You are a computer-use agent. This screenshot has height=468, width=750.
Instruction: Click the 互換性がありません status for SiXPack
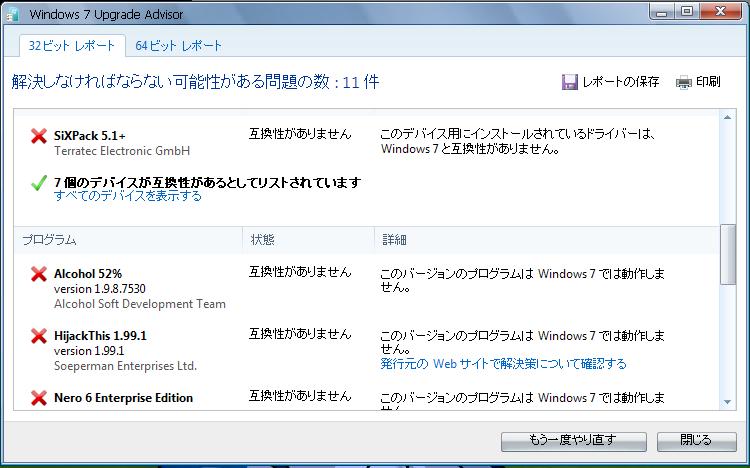[300, 134]
